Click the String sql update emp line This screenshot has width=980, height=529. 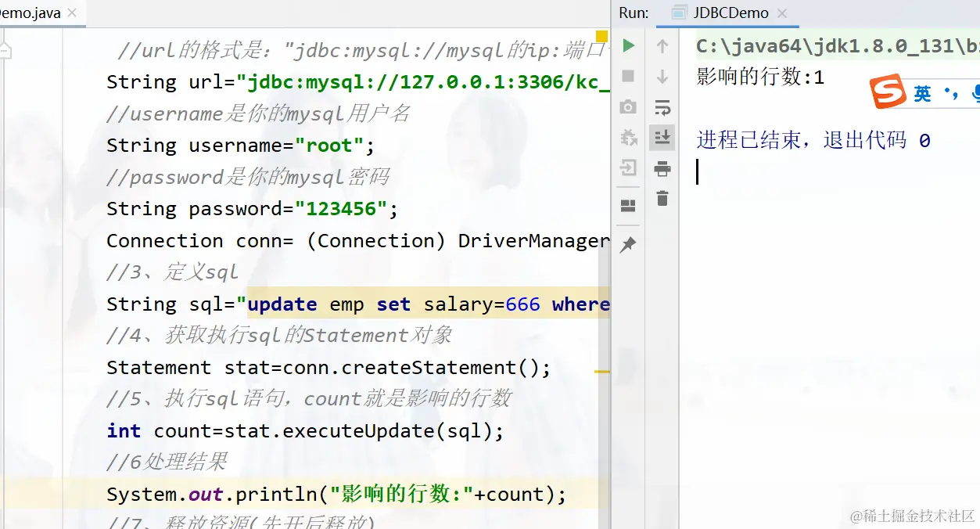pyautogui.click(x=357, y=304)
